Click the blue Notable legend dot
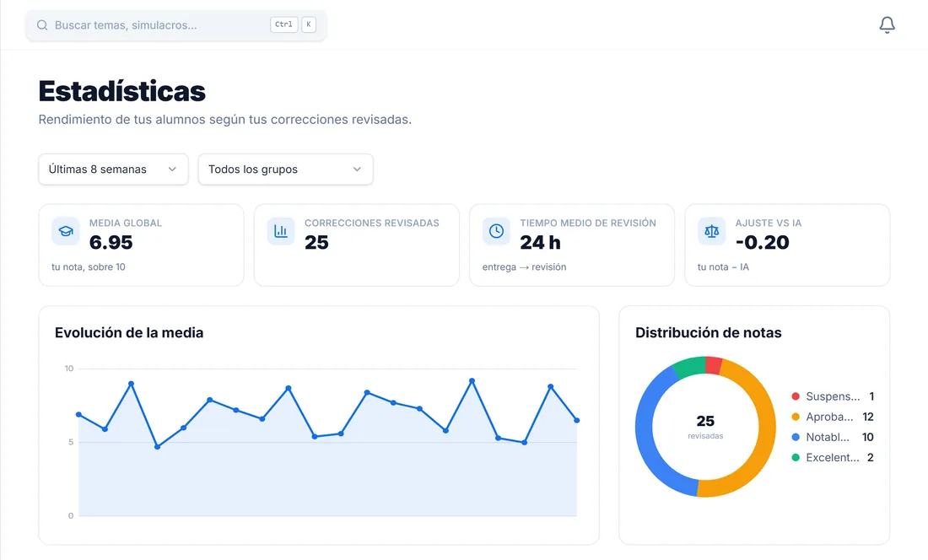The image size is (928, 560). click(796, 437)
